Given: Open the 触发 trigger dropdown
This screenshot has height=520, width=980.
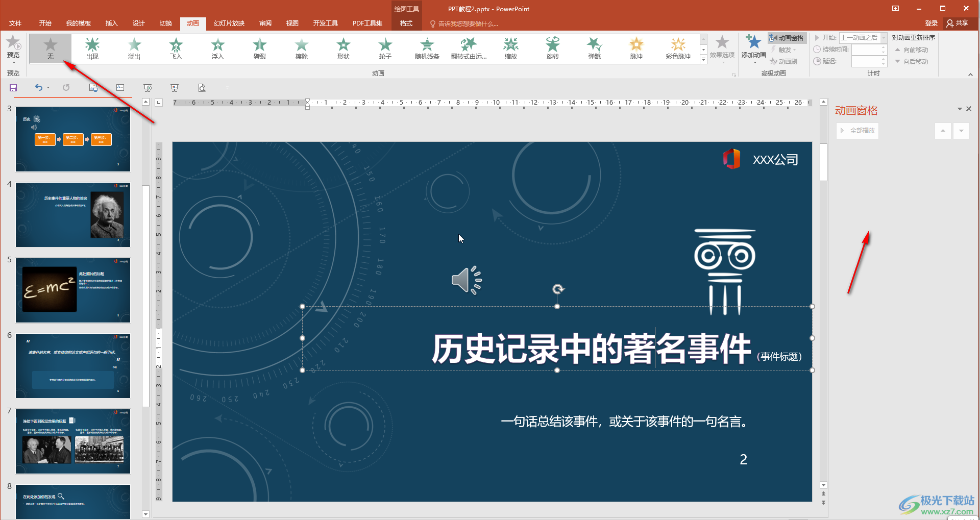Looking at the screenshot, I should [x=784, y=49].
